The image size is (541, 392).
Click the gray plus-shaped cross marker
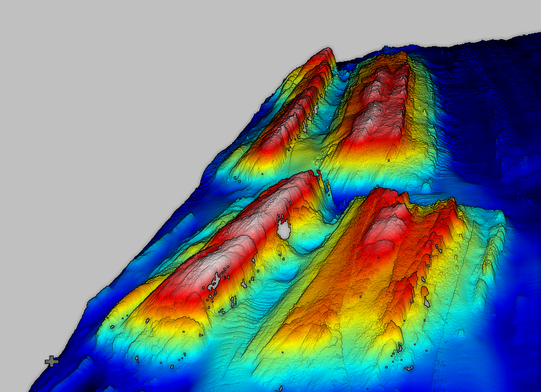click(x=51, y=361)
